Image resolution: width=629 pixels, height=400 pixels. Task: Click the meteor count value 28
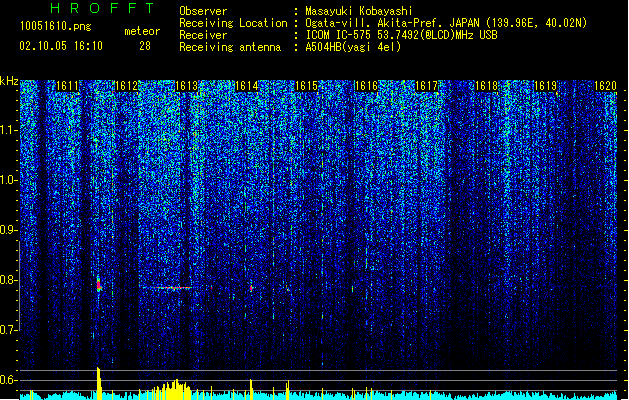coord(145,46)
